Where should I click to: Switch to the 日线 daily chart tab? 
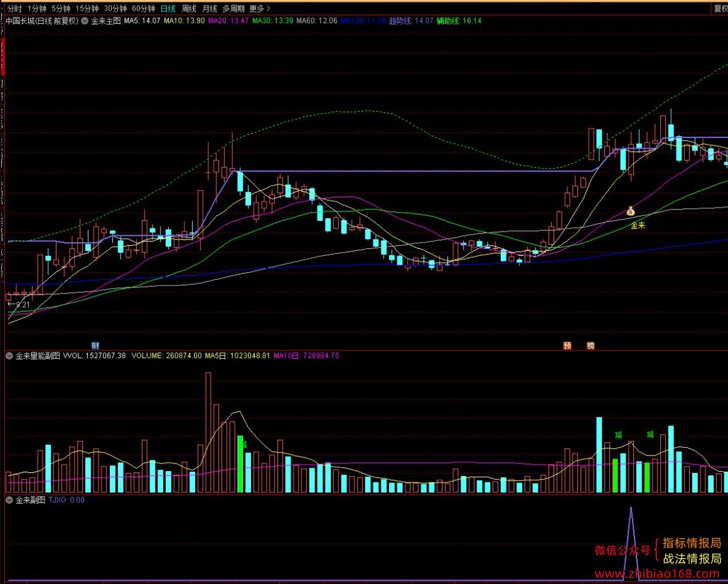click(x=168, y=8)
